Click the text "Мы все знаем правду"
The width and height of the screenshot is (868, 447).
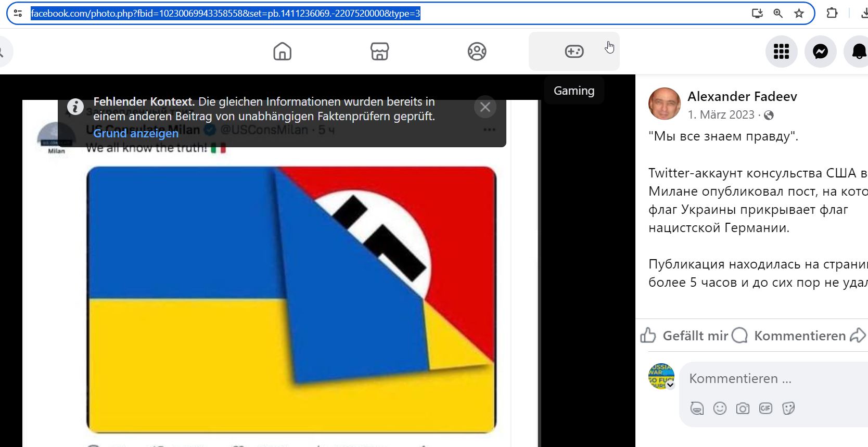(723, 136)
